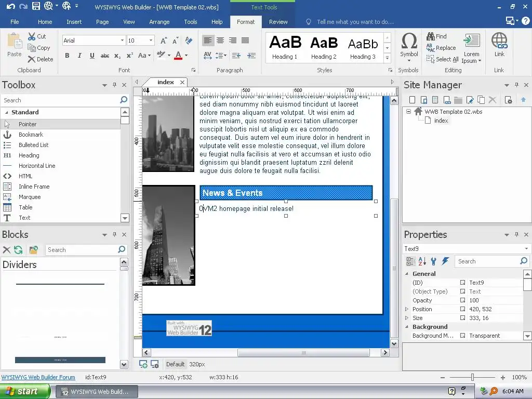Switch to the Insert ribbon tab
532x399 pixels.
(74, 22)
